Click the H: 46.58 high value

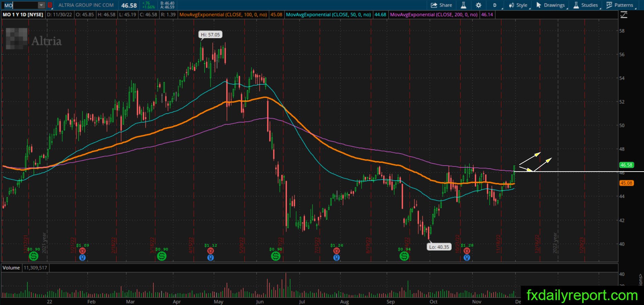coord(106,15)
